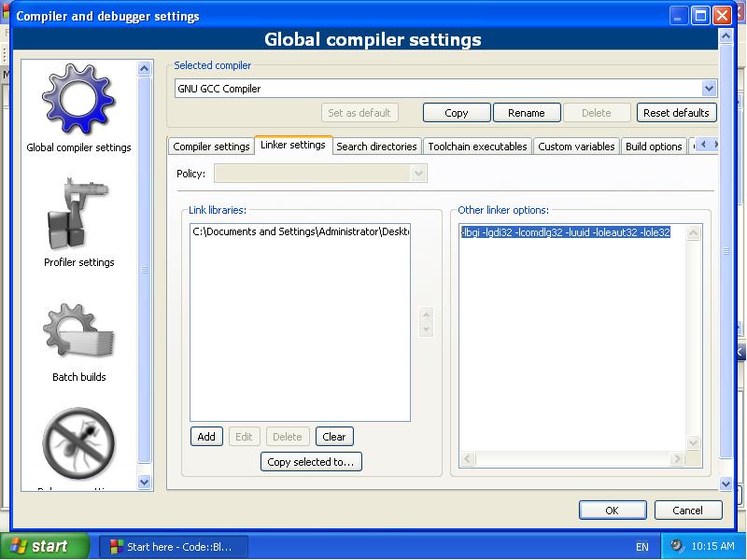Screen dimensions: 747x560
Task: Click the Add library button
Action: (206, 437)
